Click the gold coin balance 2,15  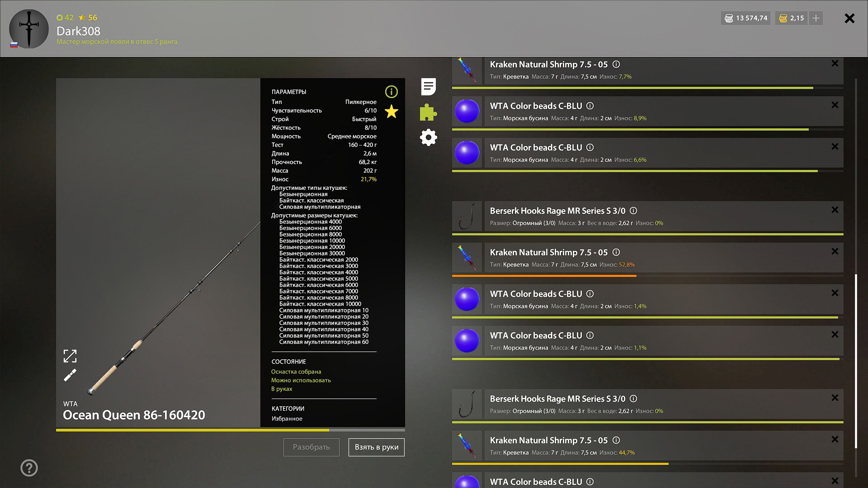tap(791, 18)
